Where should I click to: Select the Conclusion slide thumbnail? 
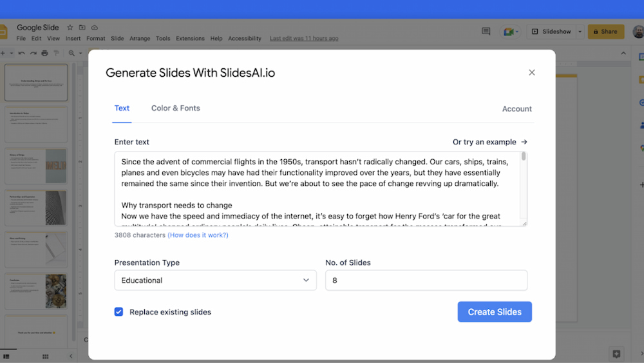click(x=36, y=291)
